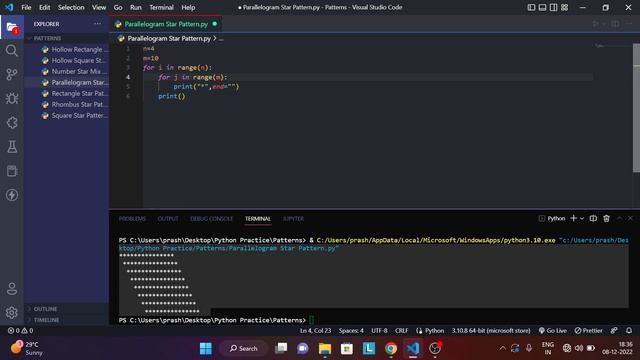Image resolution: width=640 pixels, height=360 pixels.
Task: Open the Thunder Client lightning icon
Action: [12, 195]
